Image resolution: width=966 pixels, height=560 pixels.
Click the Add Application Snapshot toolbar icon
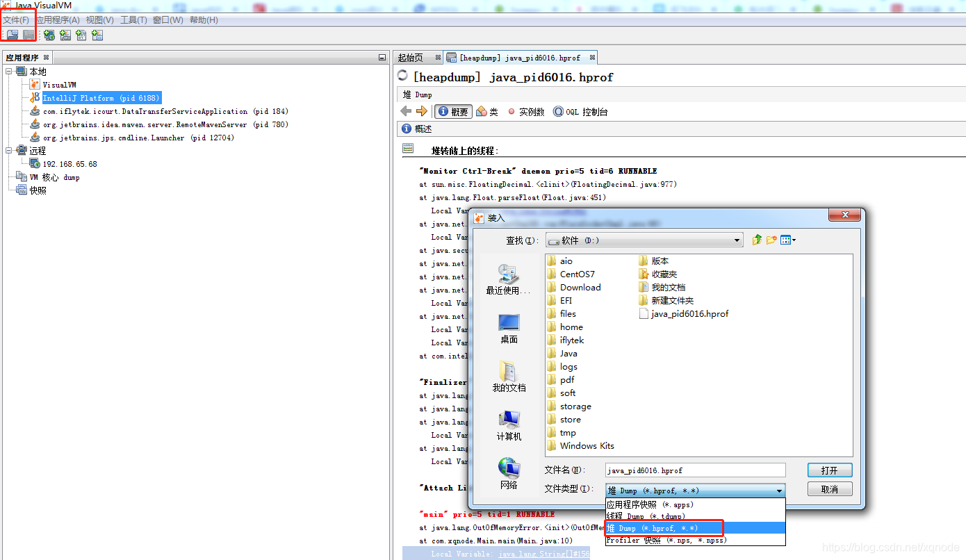[x=97, y=35]
